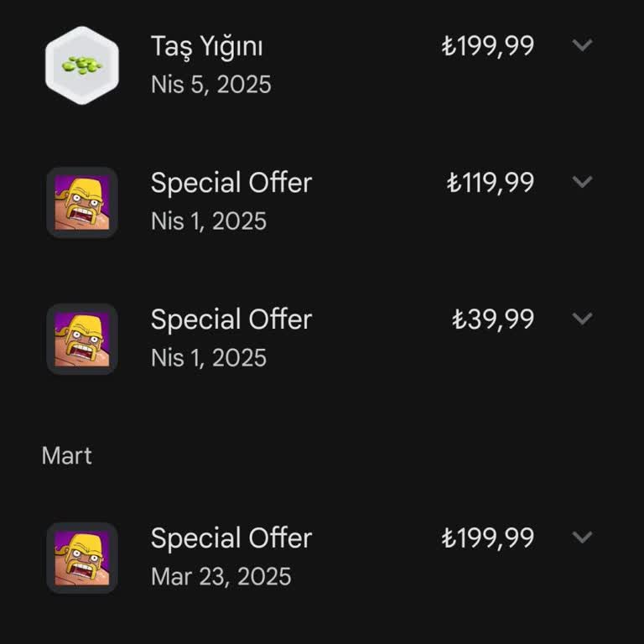Image resolution: width=644 pixels, height=644 pixels.
Task: Tap the Mar 23, 2025 date
Action: point(221,577)
